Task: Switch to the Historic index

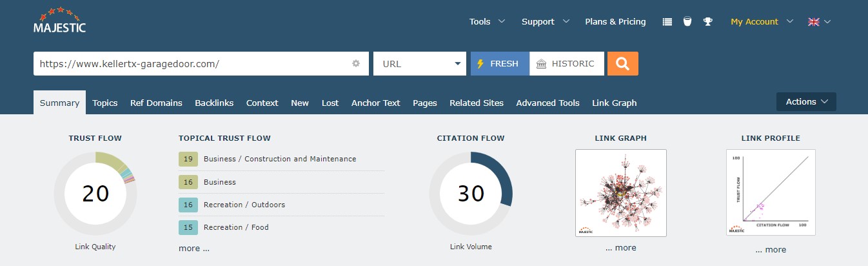Action: click(x=567, y=63)
